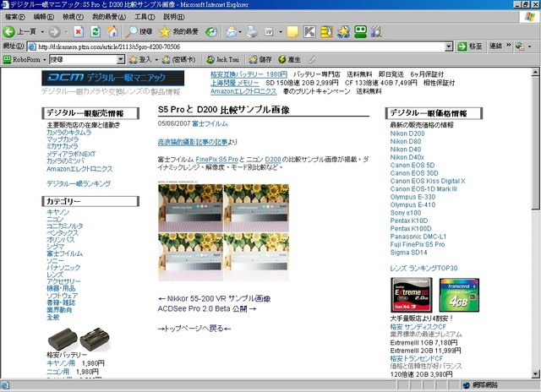
Task: Open the ACDSee Pro 2.0 Beta link
Action: 207,308
